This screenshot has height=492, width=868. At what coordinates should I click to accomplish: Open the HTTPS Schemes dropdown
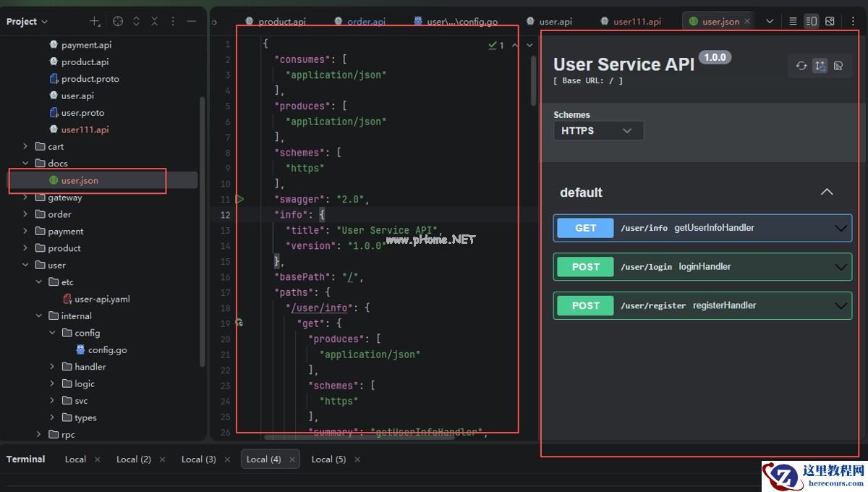[597, 131]
